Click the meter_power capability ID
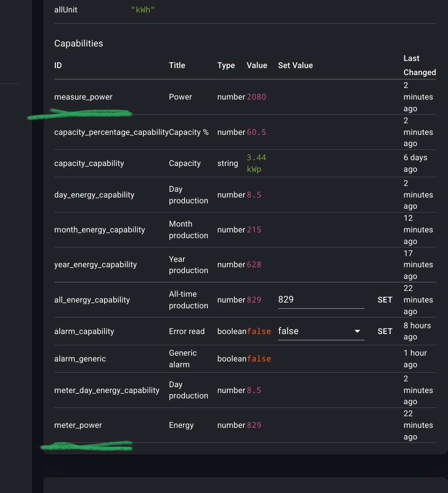The image size is (448, 493). click(78, 425)
